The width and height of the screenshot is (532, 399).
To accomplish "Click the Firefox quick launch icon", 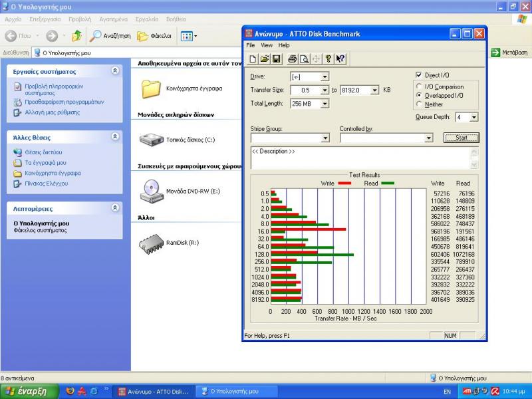I will click(70, 391).
